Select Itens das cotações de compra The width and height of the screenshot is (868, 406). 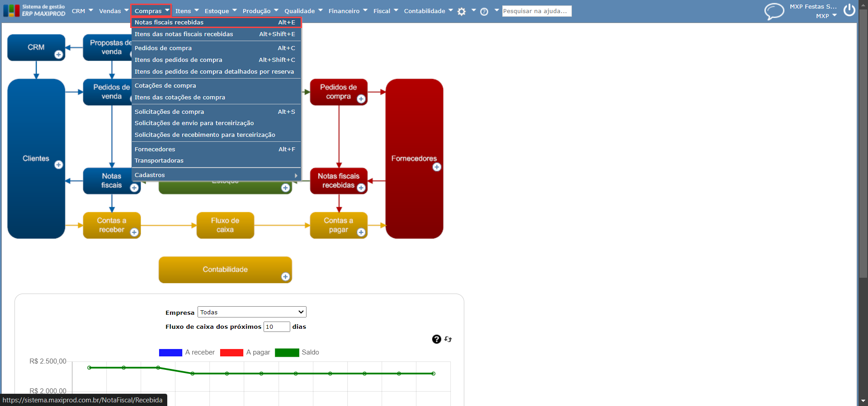pyautogui.click(x=216, y=97)
